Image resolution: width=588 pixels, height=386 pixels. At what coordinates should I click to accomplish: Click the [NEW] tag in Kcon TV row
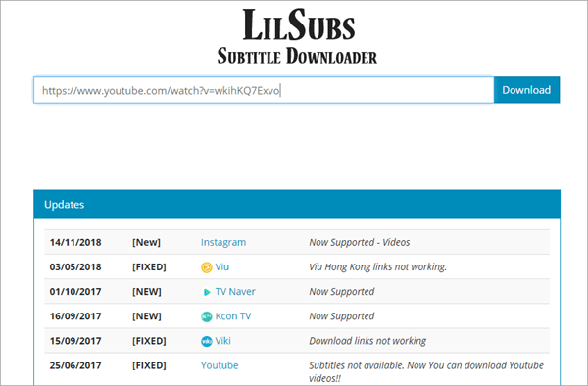click(147, 316)
